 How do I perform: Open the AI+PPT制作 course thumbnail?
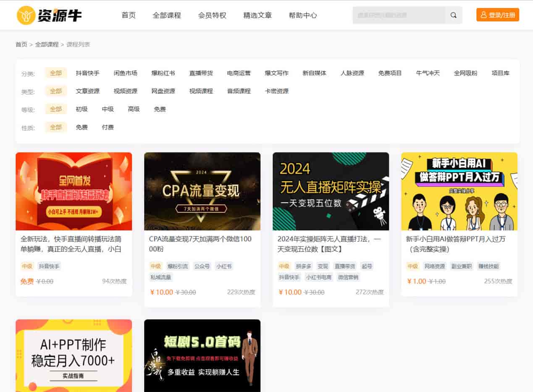tap(74, 355)
